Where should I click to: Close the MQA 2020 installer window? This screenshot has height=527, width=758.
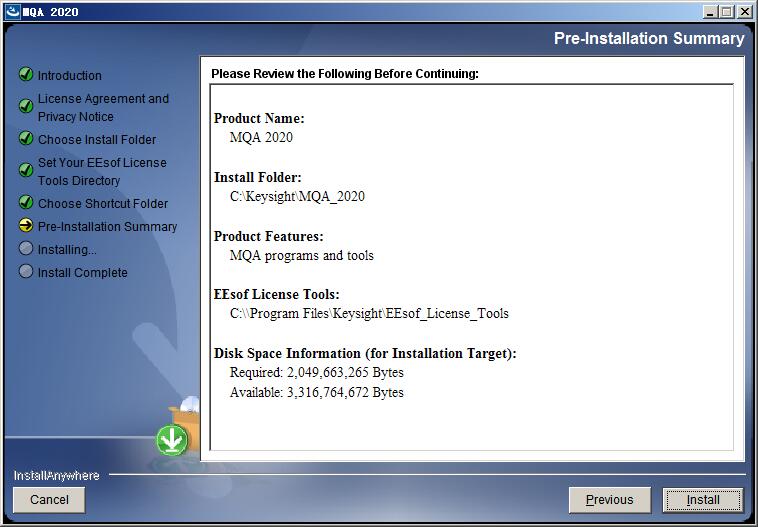tap(744, 12)
